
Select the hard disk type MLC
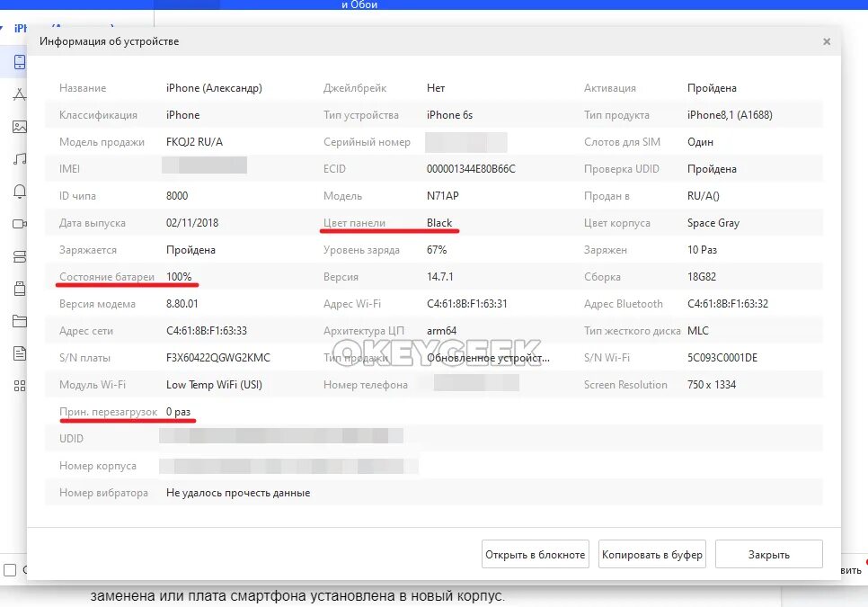pos(698,331)
